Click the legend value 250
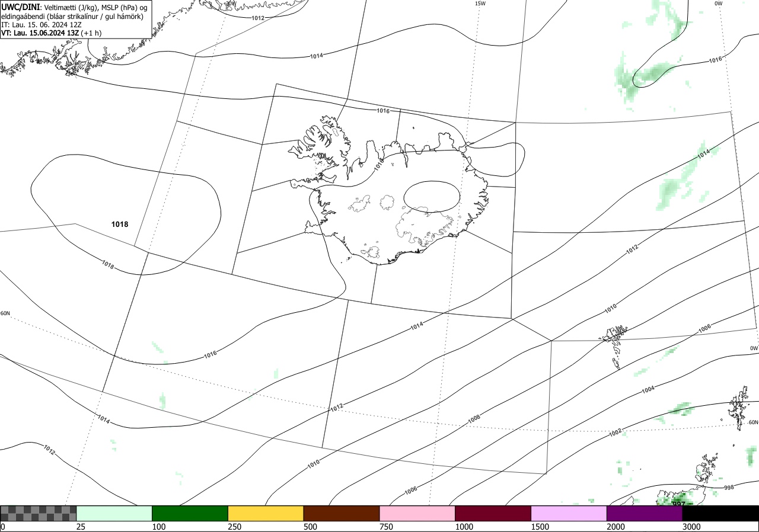This screenshot has width=759, height=532. tap(234, 527)
